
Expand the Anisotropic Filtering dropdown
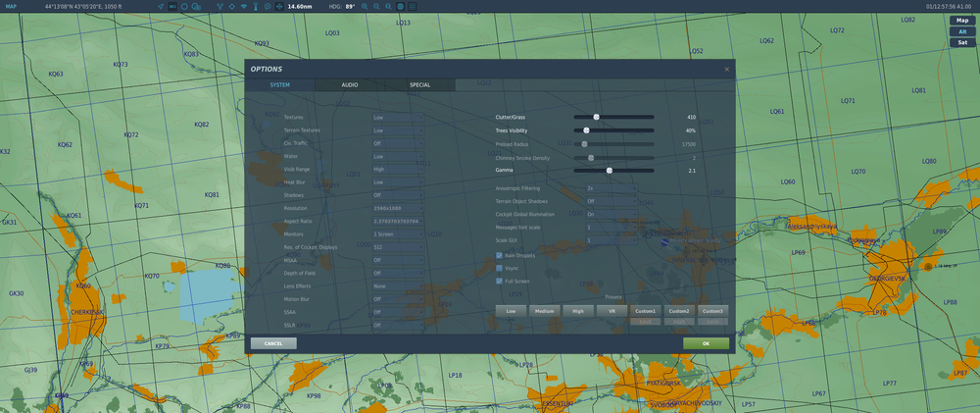(610, 187)
